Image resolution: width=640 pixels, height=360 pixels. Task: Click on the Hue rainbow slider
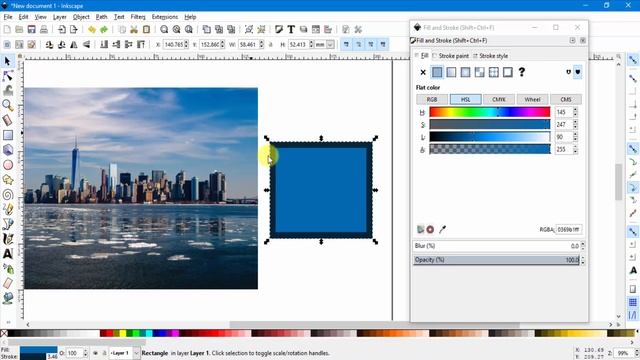(490, 112)
